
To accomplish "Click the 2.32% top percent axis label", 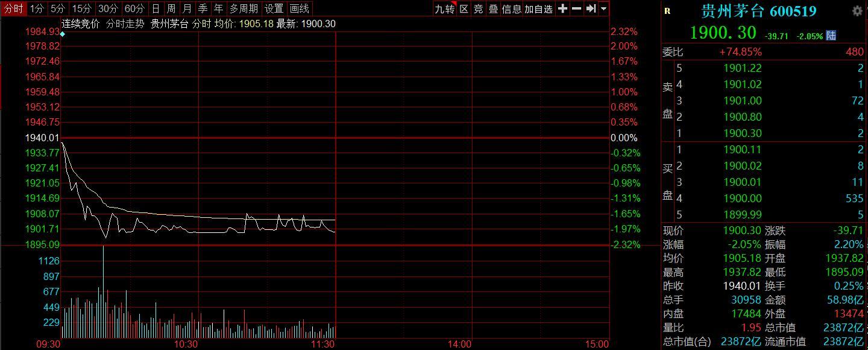I will (x=624, y=31).
